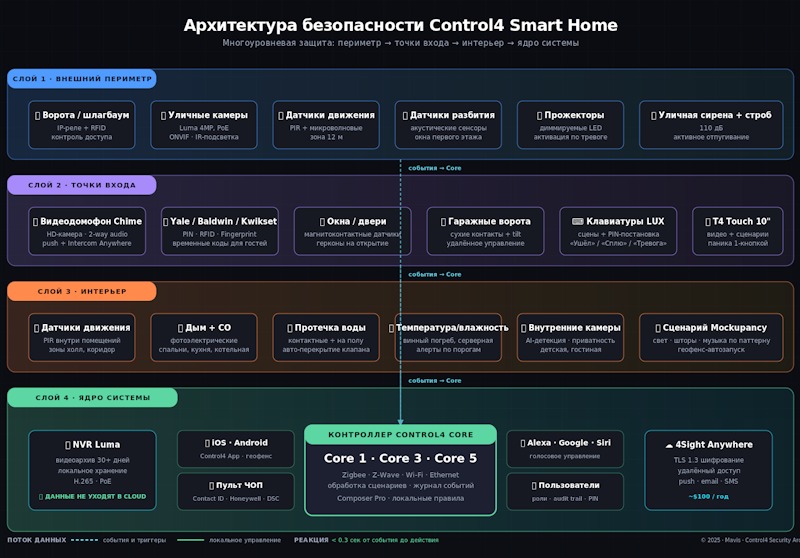Click the ПОТОК ДАННЫХ legend label

(37, 540)
